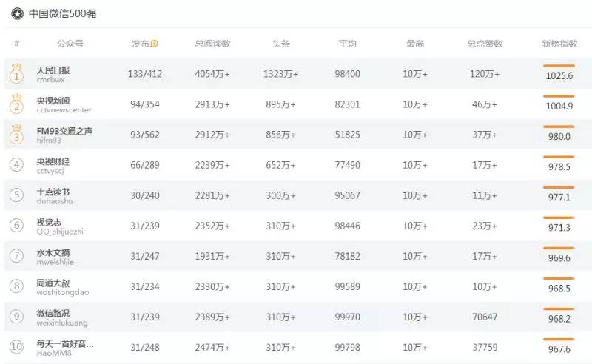Viewport: 592px width, 364px height.
Task: Click the hifm93 account ID
Action: point(49,141)
